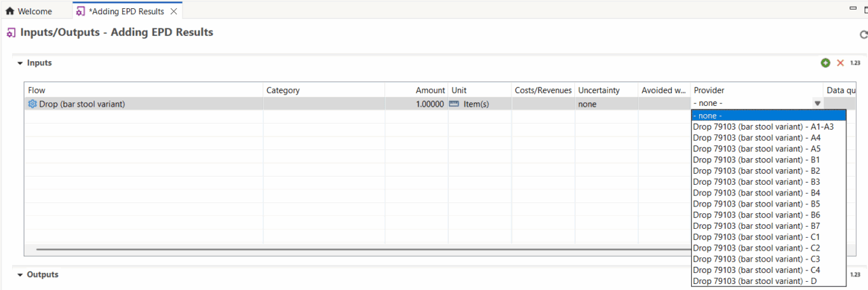
Task: Select the '- none -' provider option
Action: (x=768, y=115)
